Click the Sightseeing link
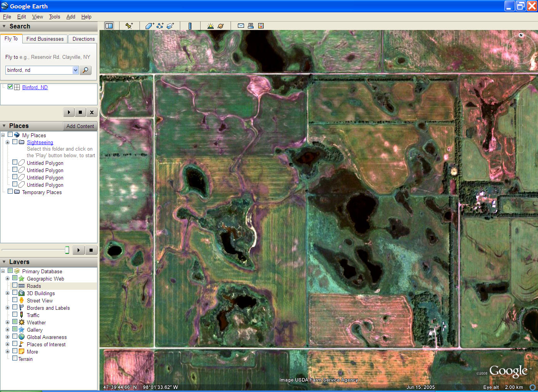The height and width of the screenshot is (392, 538). [x=40, y=142]
